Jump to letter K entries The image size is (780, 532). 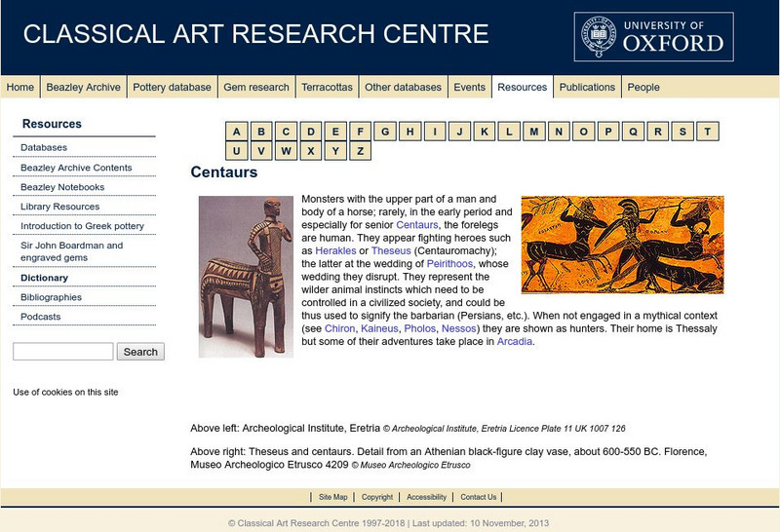(x=485, y=132)
